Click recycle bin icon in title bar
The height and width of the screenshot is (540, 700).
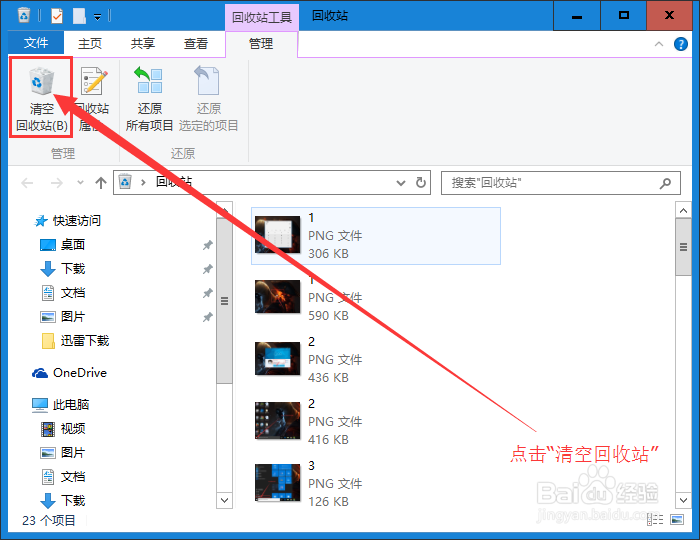(x=24, y=16)
